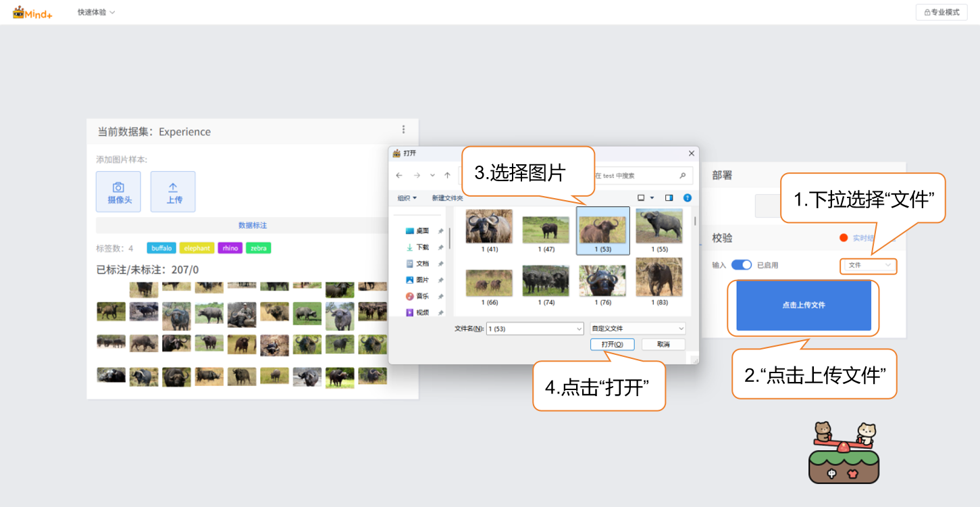Viewport: 980px width, 507px height.
Task: Select the green elephant label tag
Action: pyautogui.click(x=197, y=248)
